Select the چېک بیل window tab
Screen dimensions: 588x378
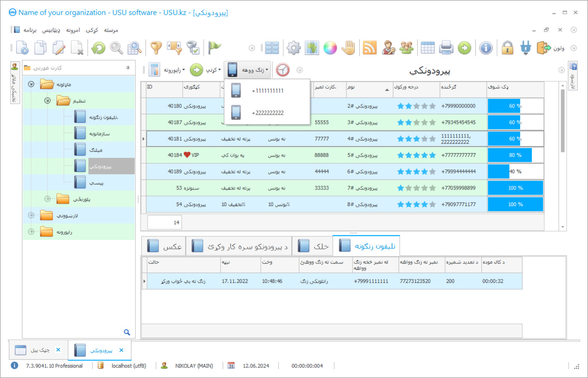pos(38,350)
